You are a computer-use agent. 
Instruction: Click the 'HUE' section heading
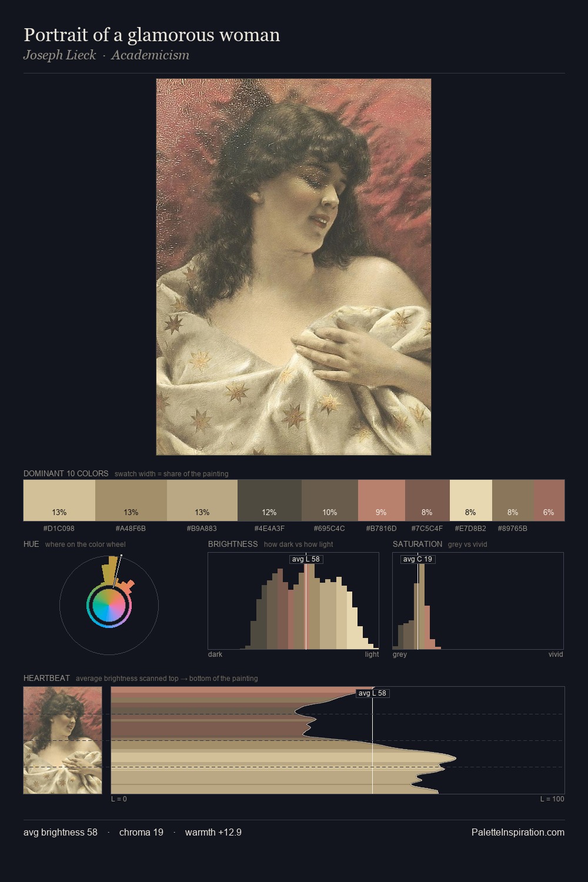[31, 544]
